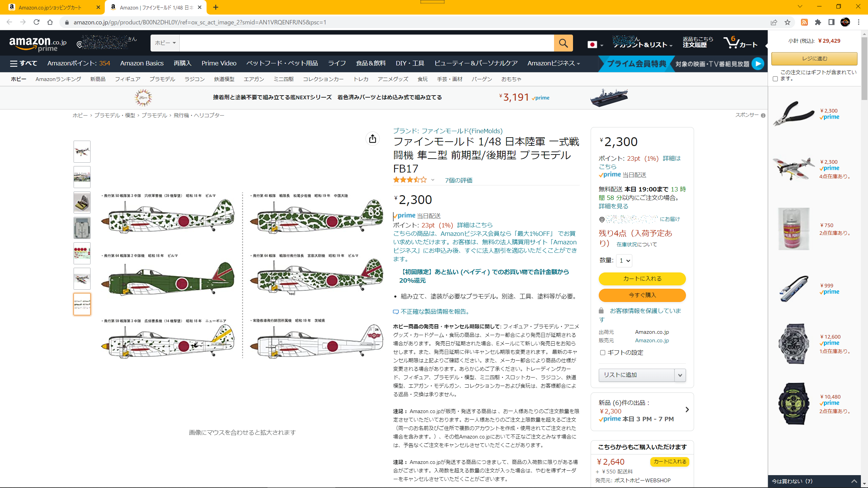Screen dimensions: 868x488
Task: Open the 飛行機・ヘリコプター breadcrumb link
Action: coord(199,116)
